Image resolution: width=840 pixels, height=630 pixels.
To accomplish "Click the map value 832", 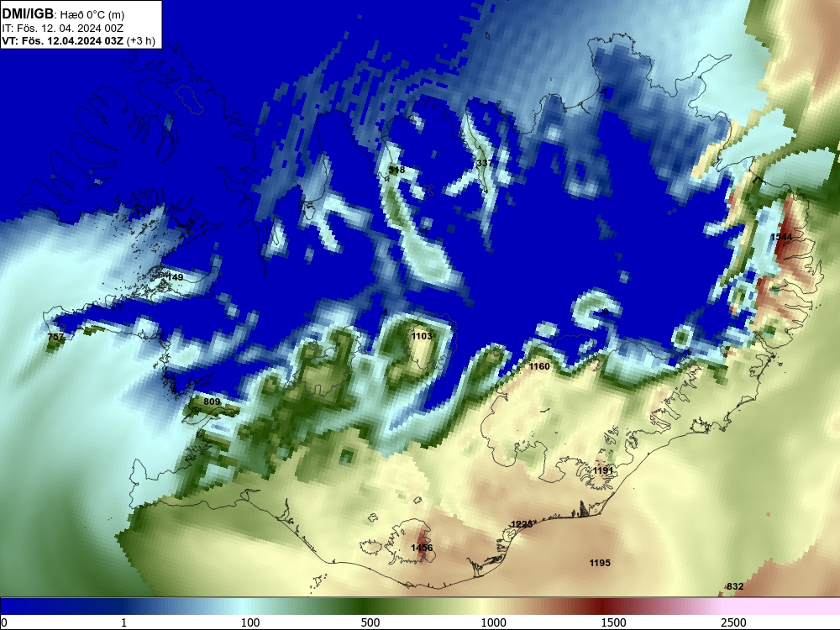I will (735, 586).
